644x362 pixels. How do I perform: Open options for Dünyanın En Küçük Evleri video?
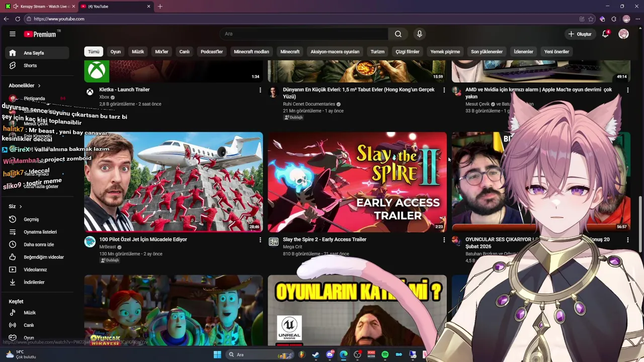pyautogui.click(x=444, y=90)
